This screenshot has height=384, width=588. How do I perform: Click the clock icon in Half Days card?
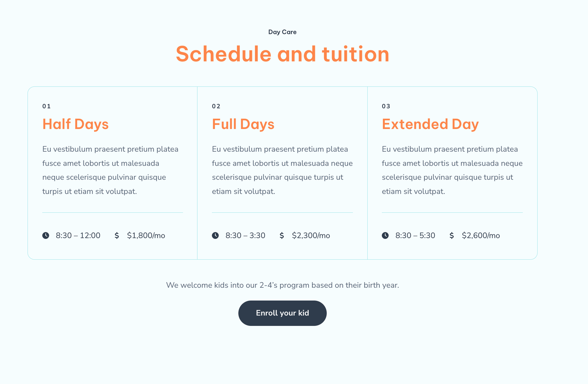pyautogui.click(x=46, y=236)
